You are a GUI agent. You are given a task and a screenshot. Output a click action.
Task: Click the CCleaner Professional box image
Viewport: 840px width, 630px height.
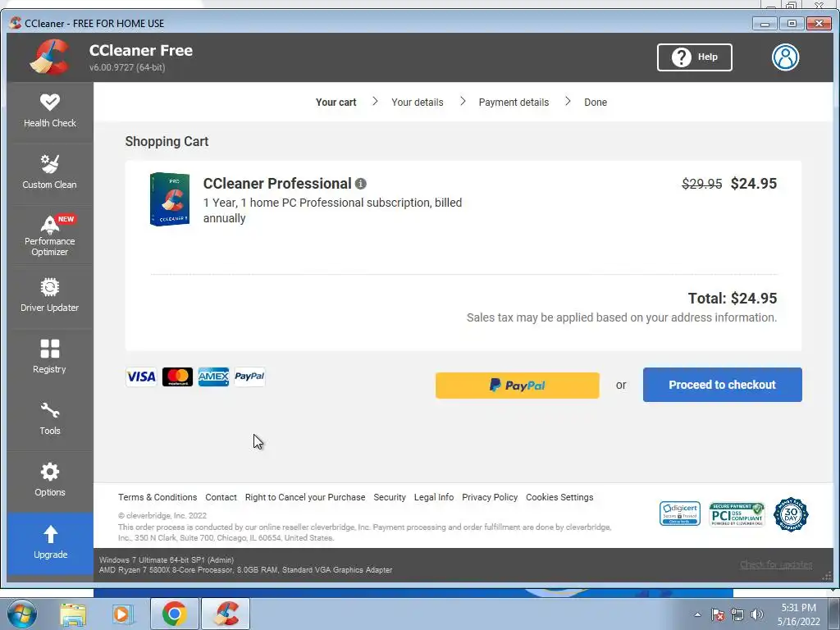pos(169,199)
